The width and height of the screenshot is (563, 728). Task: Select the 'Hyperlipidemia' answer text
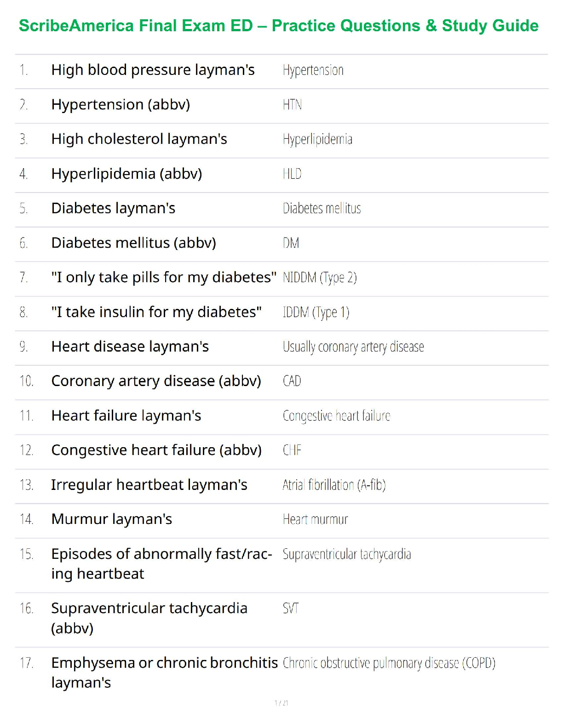click(317, 139)
